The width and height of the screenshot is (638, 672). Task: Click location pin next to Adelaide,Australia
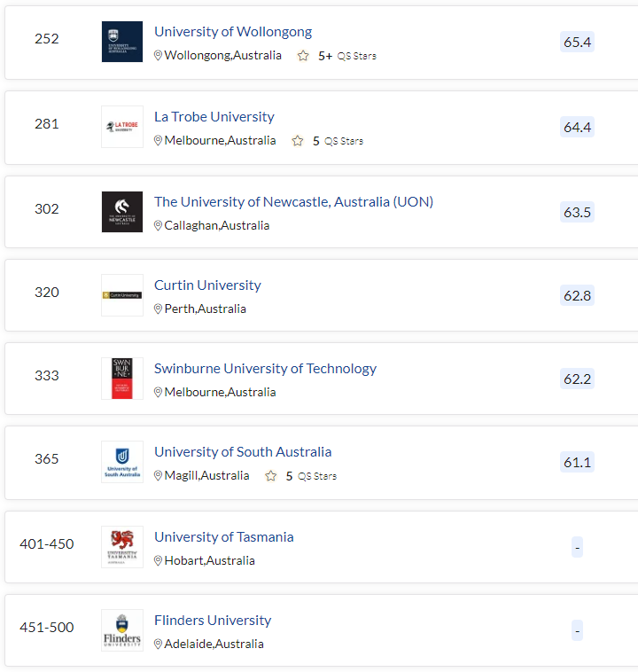158,644
